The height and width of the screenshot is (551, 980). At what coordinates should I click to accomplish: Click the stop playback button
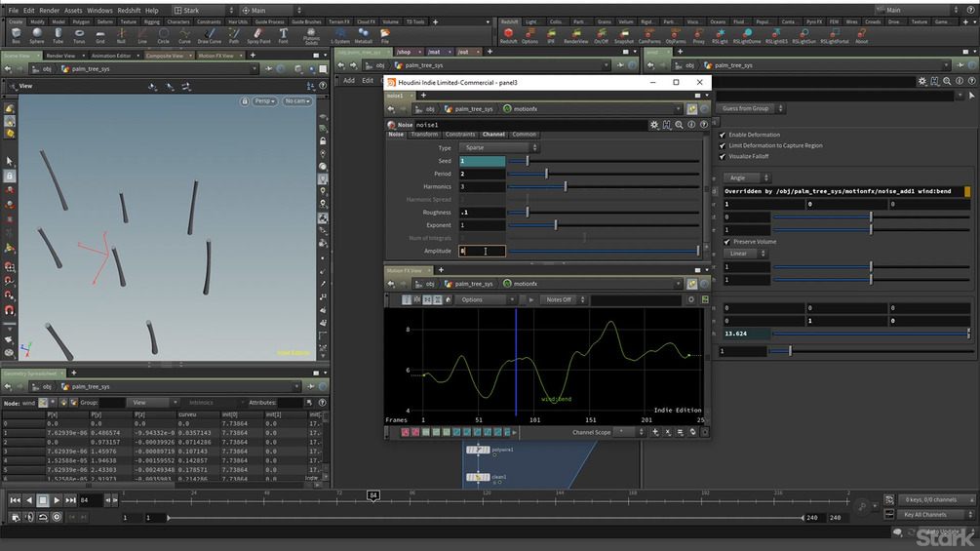pos(43,500)
